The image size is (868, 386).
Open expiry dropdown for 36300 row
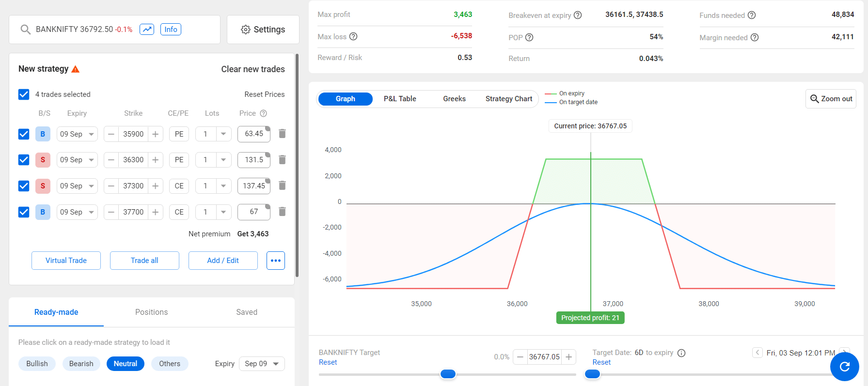point(77,160)
